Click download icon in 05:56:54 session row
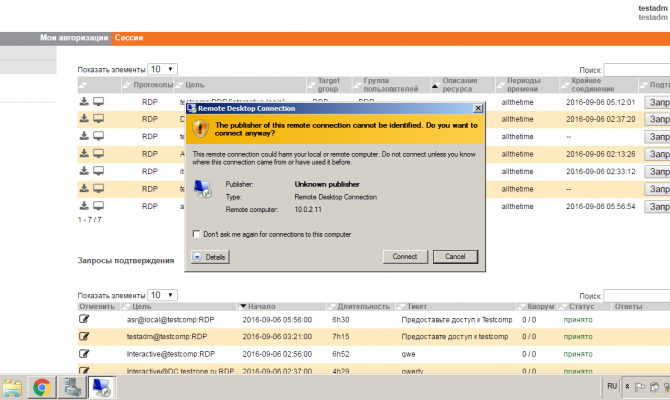 [84, 206]
